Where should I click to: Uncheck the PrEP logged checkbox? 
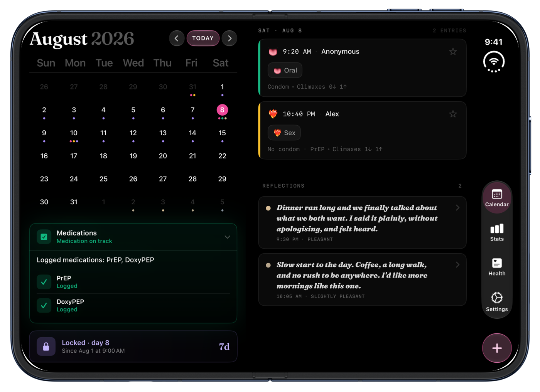[44, 282]
